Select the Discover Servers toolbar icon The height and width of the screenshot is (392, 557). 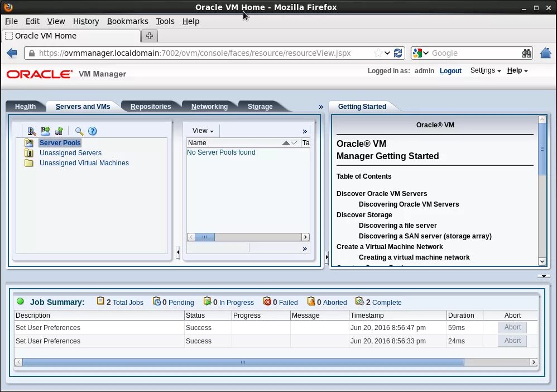pos(31,131)
